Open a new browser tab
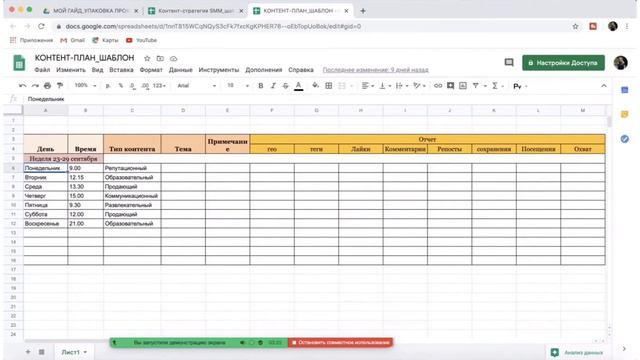Screen dimensions: 640x360 (362, 11)
